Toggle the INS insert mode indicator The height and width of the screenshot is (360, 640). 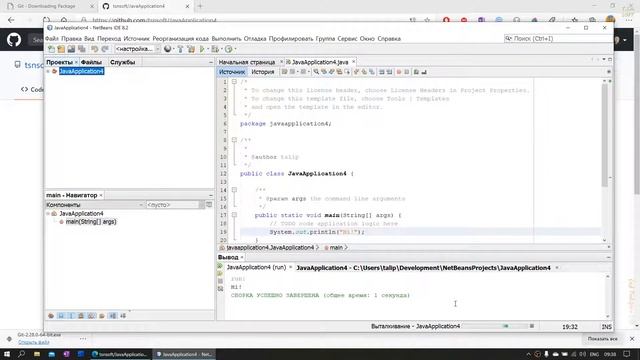tap(607, 327)
